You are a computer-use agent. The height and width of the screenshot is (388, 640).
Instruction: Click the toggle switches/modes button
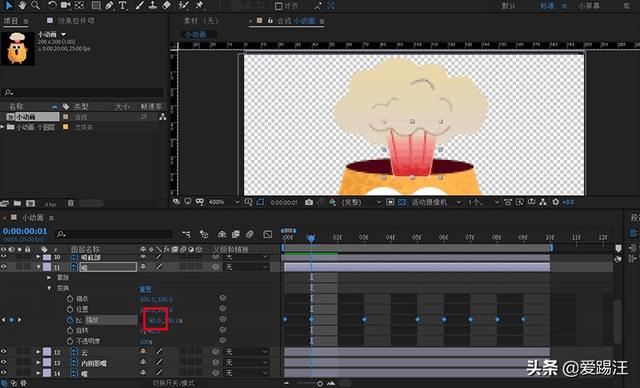(173, 383)
